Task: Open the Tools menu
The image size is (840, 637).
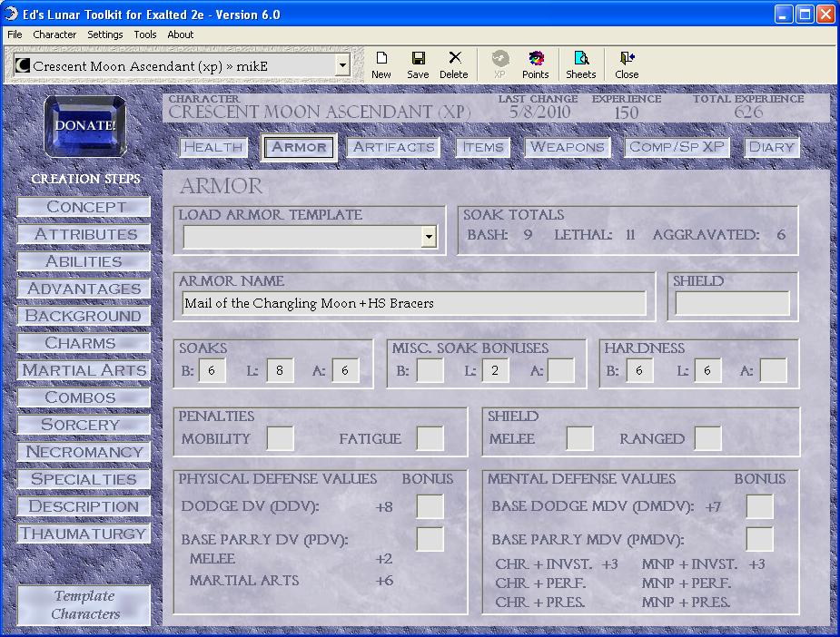Action: pyautogui.click(x=145, y=34)
